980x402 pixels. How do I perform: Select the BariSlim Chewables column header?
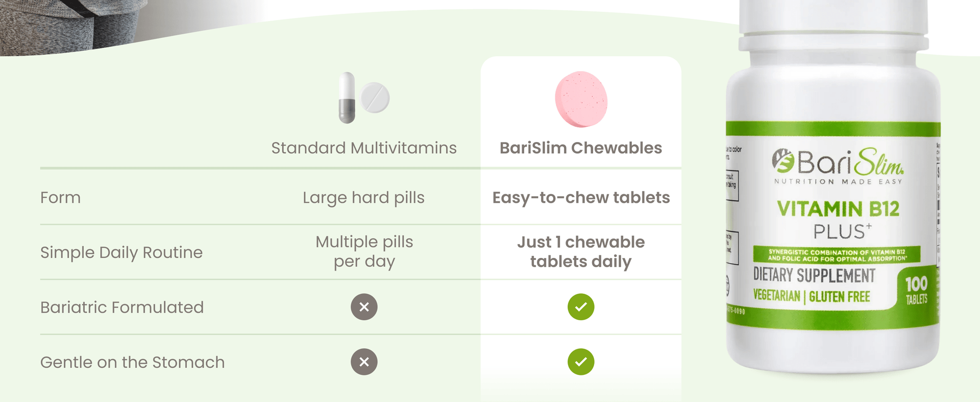581,148
